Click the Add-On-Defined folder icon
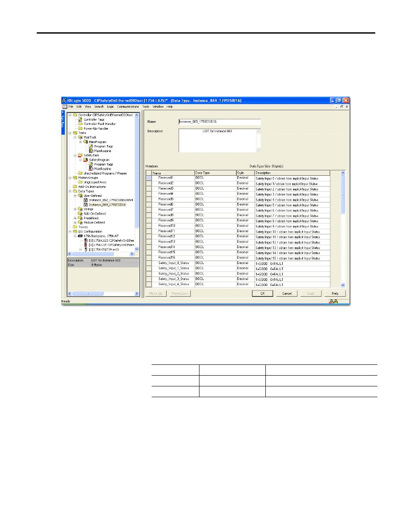The width and height of the screenshot is (411, 532). (x=80, y=214)
